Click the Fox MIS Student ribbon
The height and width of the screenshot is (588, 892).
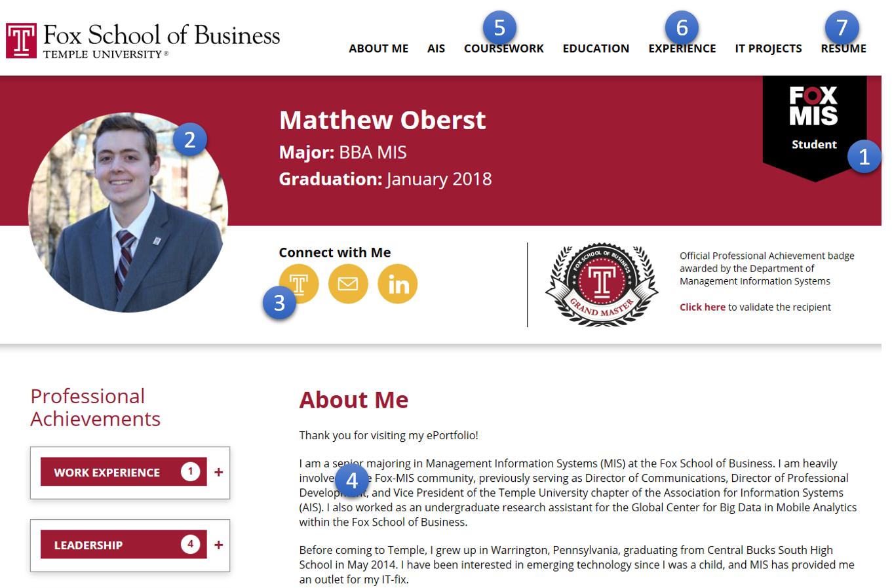815,128
